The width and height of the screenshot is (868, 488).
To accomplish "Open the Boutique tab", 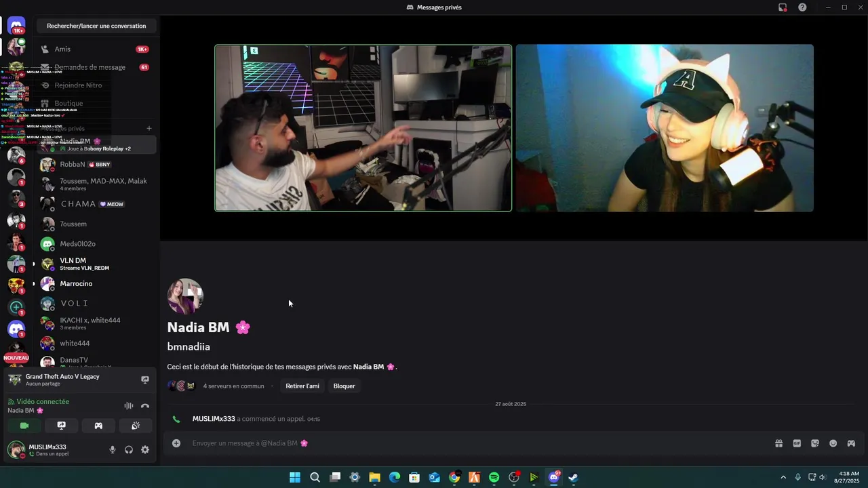I will click(x=96, y=103).
